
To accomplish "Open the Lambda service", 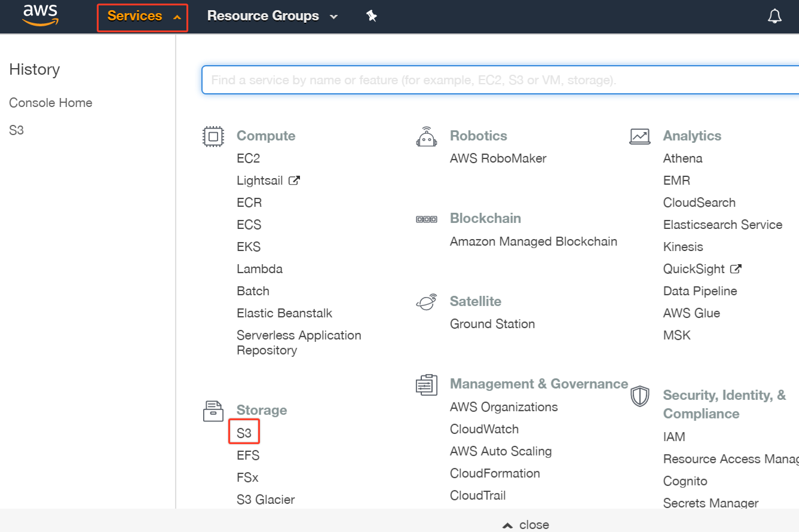I will click(259, 269).
